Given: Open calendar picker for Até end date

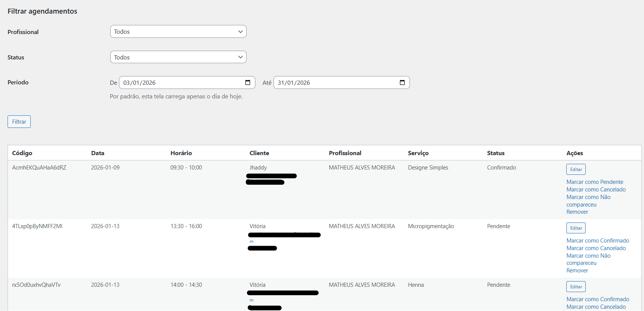Looking at the screenshot, I should [402, 82].
